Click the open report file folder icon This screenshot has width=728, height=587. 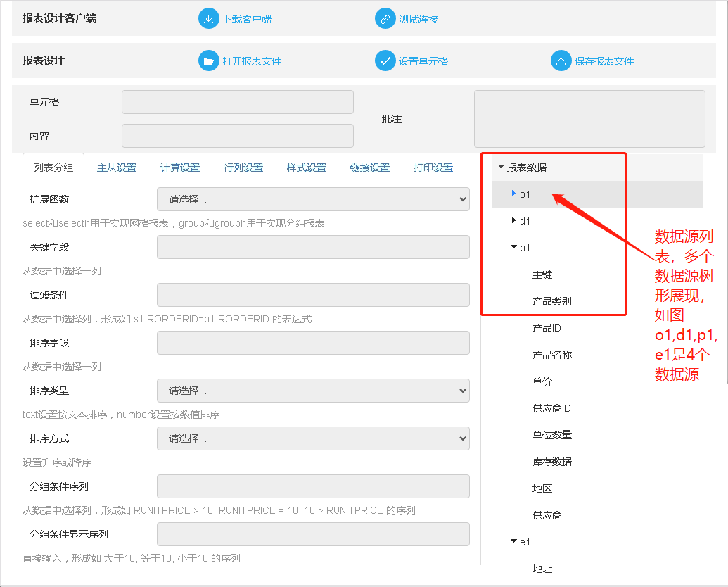coord(209,61)
